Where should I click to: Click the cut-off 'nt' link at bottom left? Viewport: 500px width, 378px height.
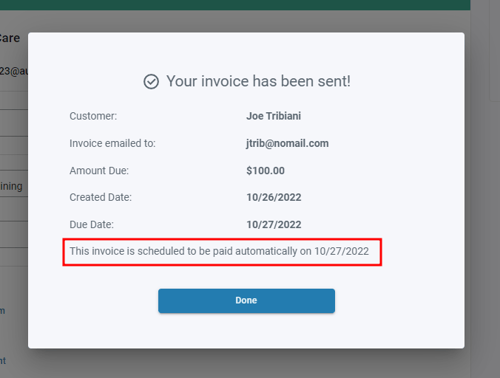pos(3,361)
